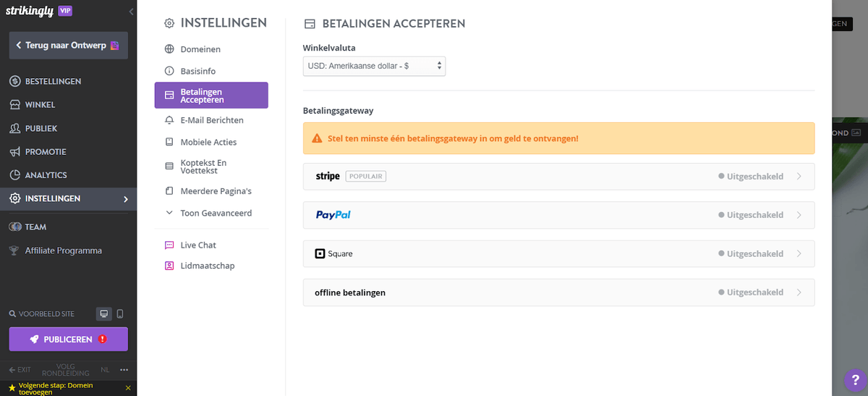Open the help question mark button
This screenshot has height=396, width=868.
854,379
